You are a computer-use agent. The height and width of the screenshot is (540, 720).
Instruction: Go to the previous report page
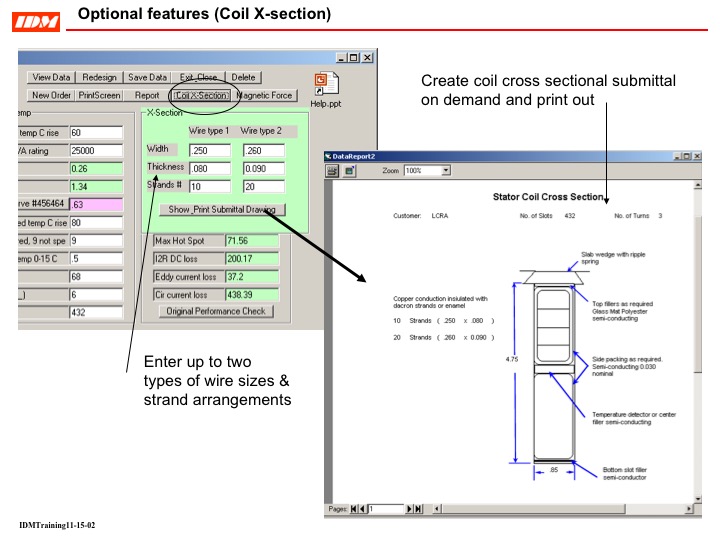[363, 509]
